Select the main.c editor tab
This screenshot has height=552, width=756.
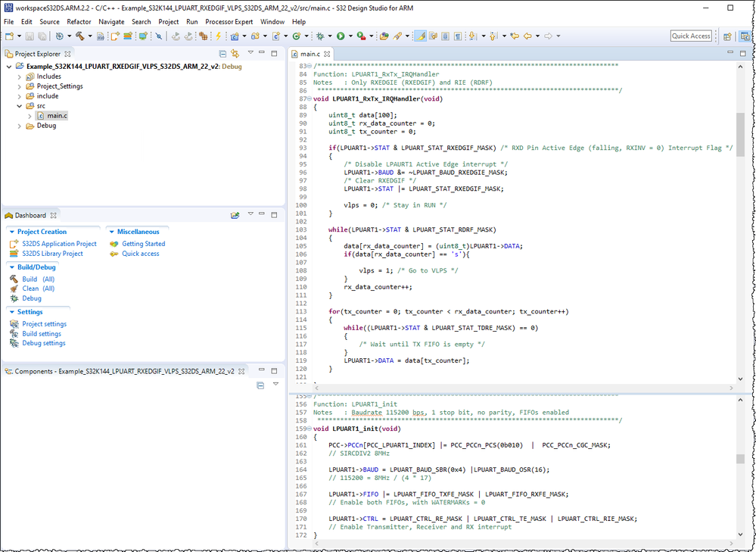[310, 54]
